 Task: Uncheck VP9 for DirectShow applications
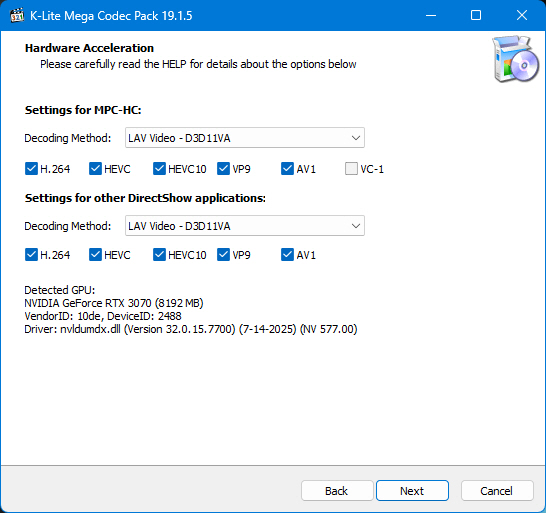[223, 255]
